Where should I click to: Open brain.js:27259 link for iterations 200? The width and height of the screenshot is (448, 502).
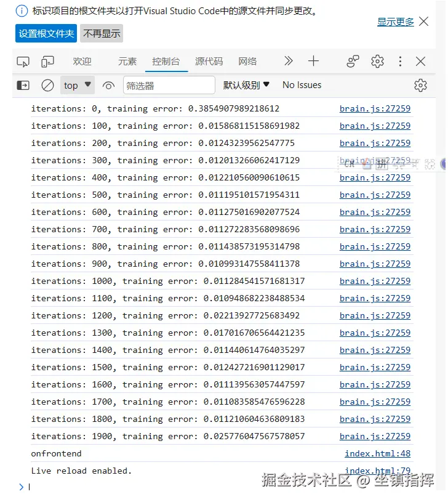[375, 143]
